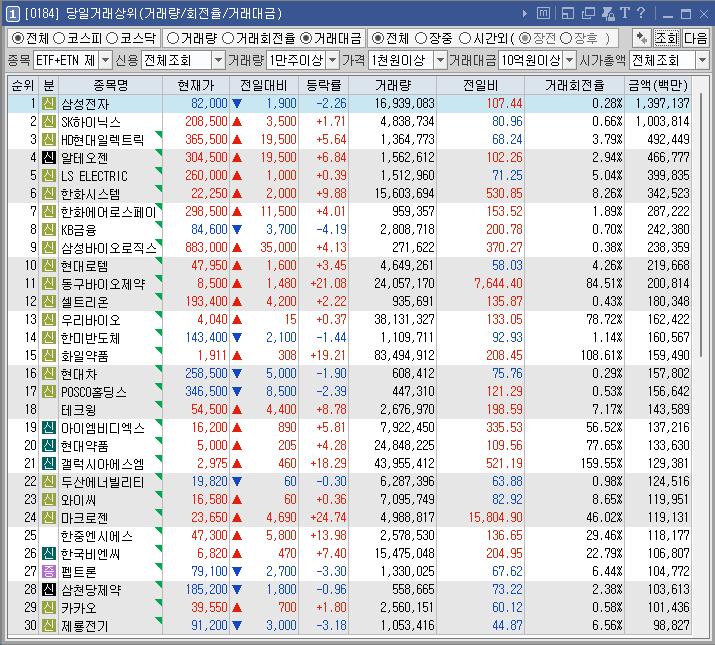
Task: Click the badge icon for SK하이닉스
Action: coord(49,122)
